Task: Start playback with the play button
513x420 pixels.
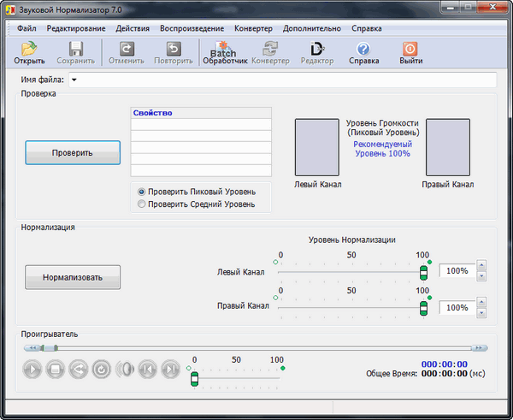Action: tap(32, 370)
